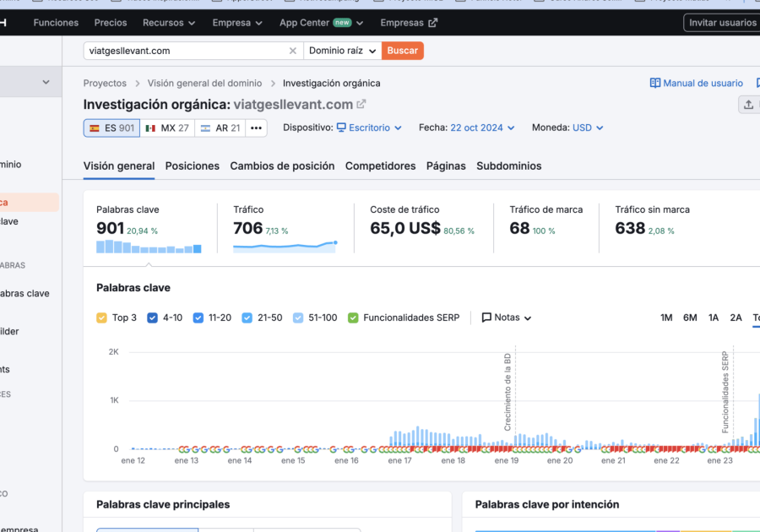Click the Tráfico sin marca value 638
Screen dimensions: 760x532
[630, 228]
